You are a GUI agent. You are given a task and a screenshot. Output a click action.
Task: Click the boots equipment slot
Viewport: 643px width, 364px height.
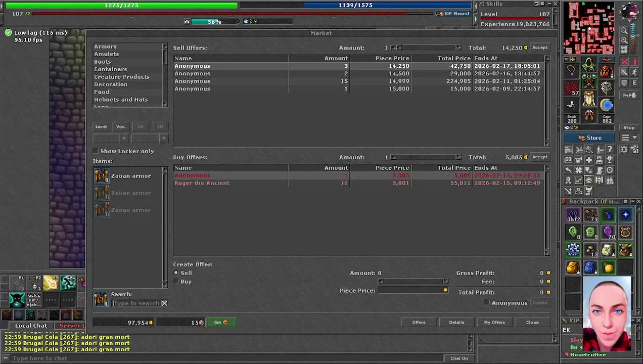click(589, 115)
